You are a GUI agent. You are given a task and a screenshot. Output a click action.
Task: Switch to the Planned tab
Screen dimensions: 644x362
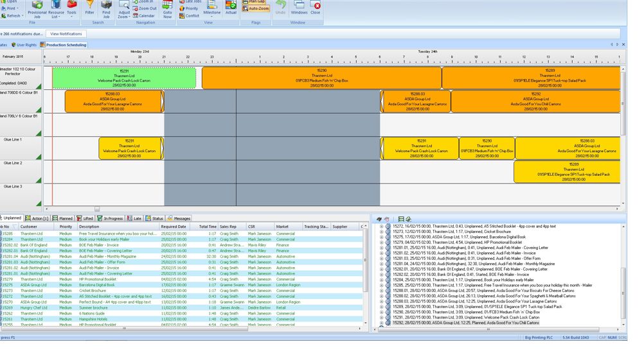click(62, 218)
